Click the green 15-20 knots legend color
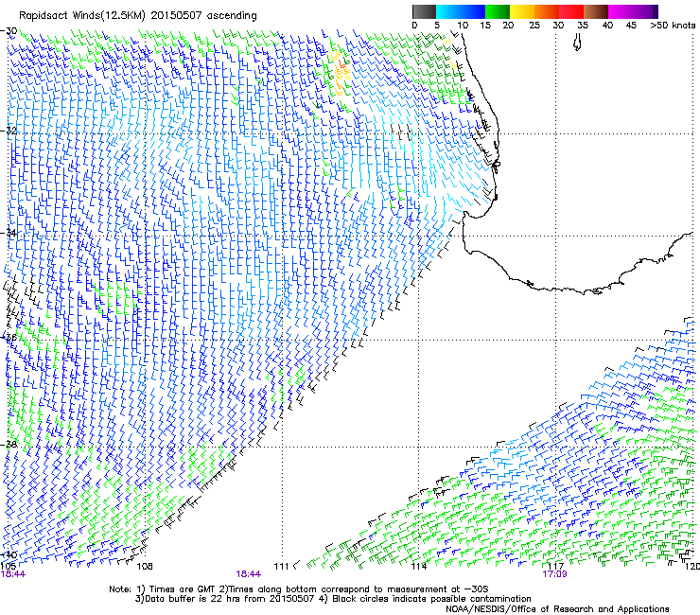Image resolution: width=700 pixels, height=615 pixels. click(x=498, y=11)
